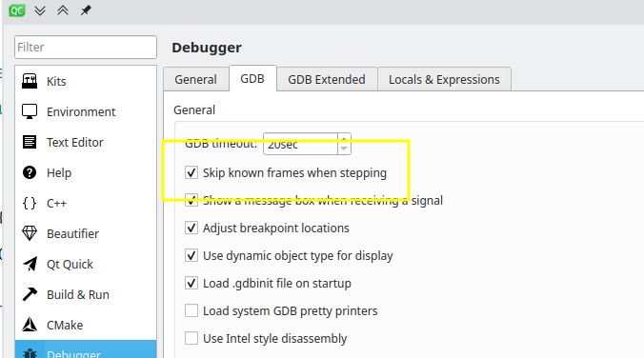Toggle Skip known frames when stepping
The image size is (644, 358).
(191, 172)
